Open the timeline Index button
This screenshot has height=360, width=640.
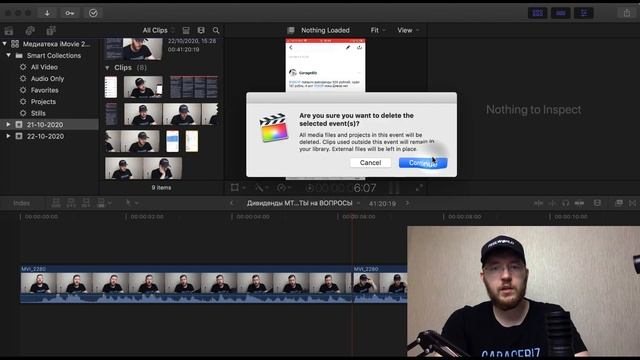[x=22, y=203]
